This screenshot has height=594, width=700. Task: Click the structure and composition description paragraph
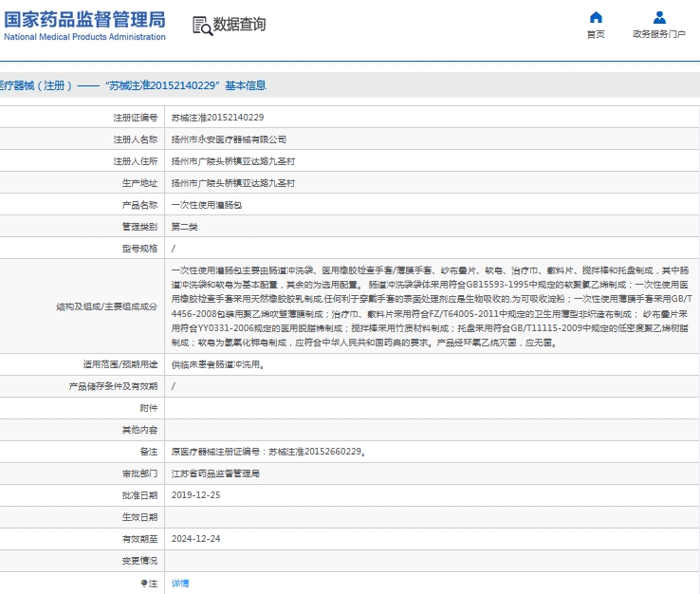(432, 306)
